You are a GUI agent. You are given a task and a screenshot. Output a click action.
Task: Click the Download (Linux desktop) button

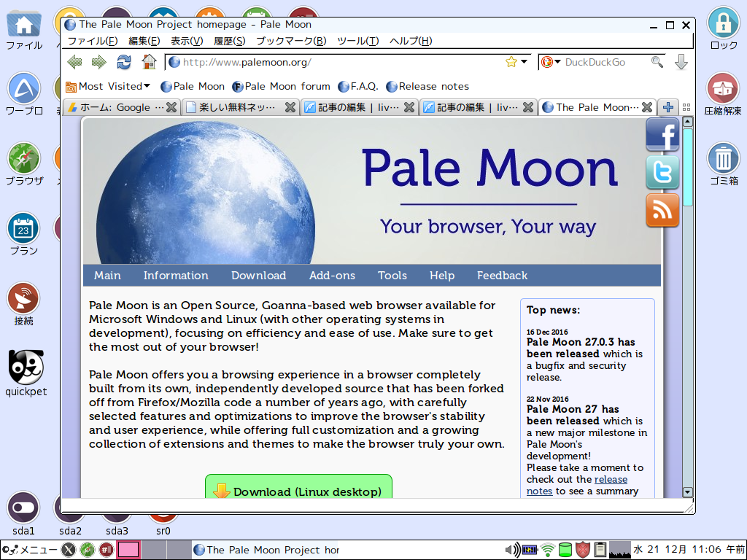[x=298, y=487]
